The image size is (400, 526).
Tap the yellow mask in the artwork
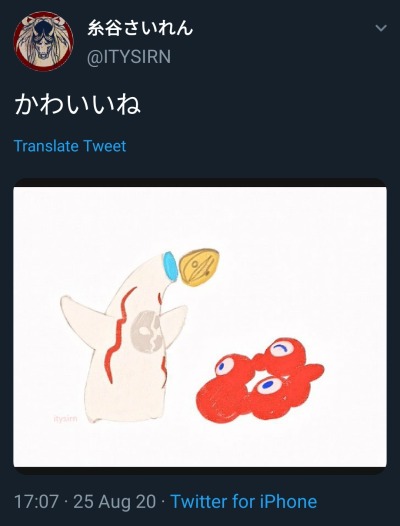[x=199, y=267]
